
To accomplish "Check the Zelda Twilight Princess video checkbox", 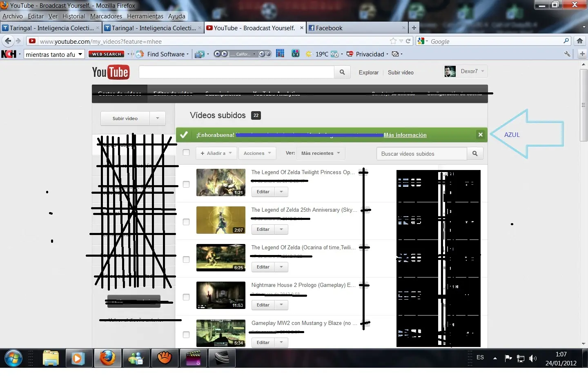I will pos(186,184).
